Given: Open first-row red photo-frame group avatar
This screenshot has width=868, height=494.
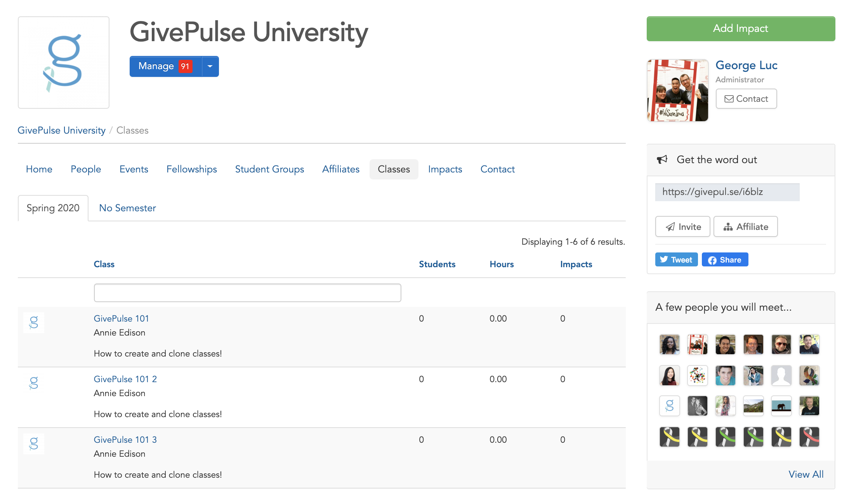Looking at the screenshot, I should (698, 344).
